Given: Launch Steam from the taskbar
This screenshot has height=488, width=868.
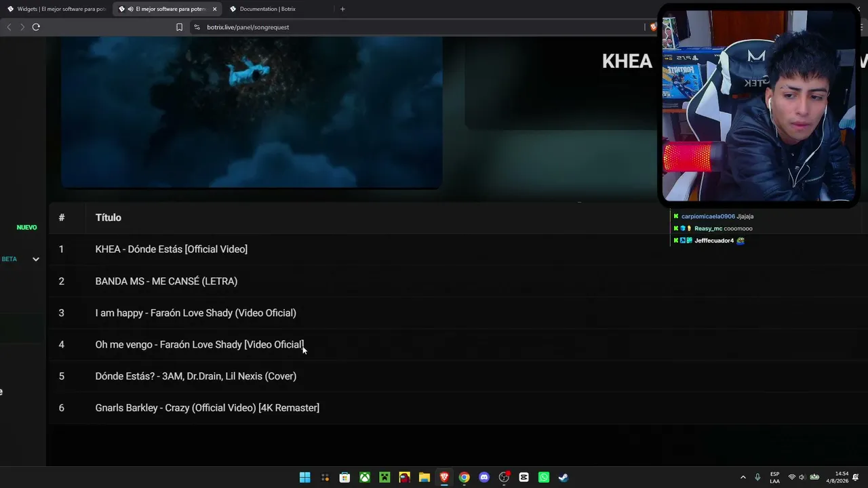Looking at the screenshot, I should pyautogui.click(x=564, y=477).
